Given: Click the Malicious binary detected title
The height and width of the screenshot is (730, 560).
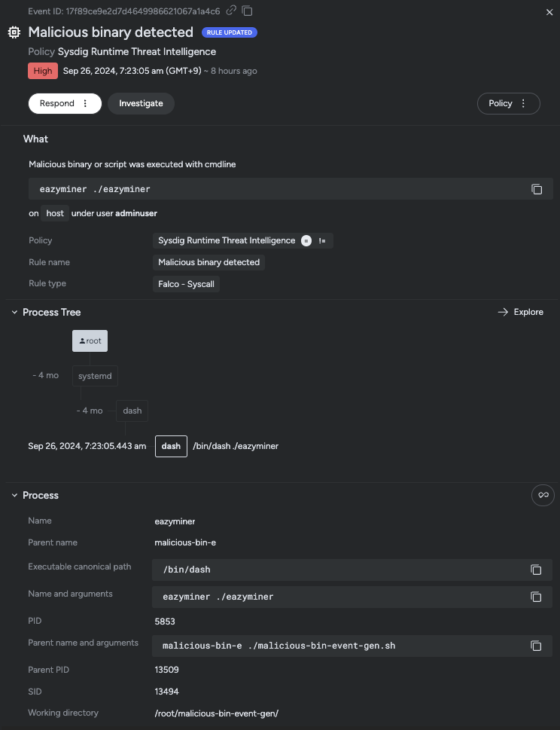Looking at the screenshot, I should pos(111,32).
